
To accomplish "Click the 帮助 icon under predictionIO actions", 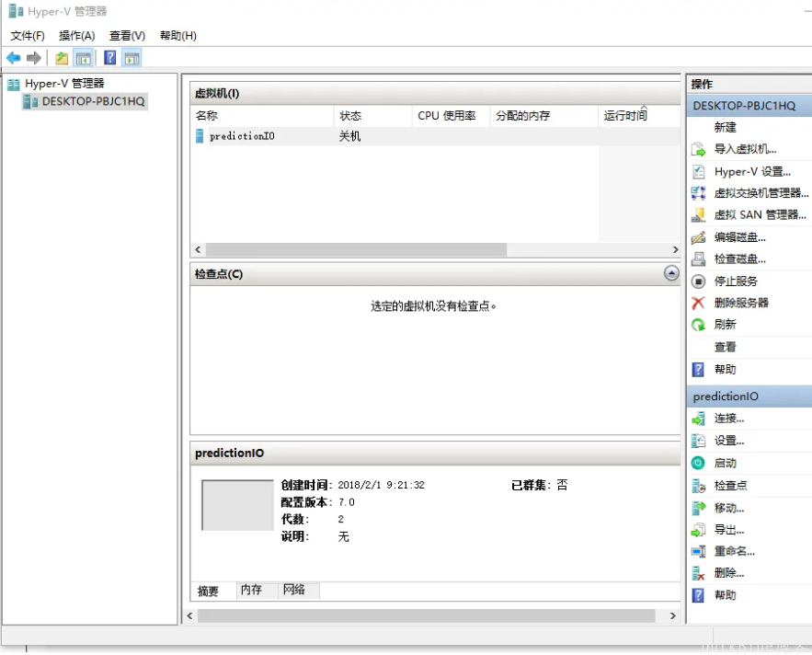I will [x=698, y=595].
